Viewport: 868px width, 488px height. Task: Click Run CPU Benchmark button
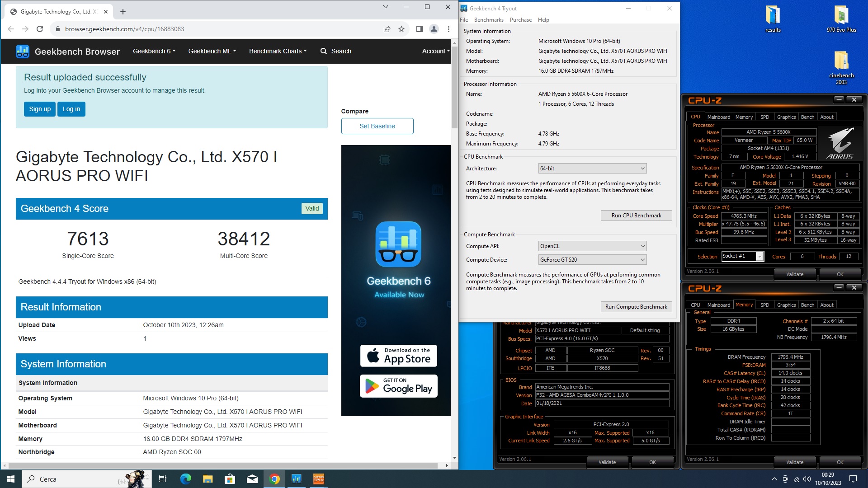coord(636,216)
